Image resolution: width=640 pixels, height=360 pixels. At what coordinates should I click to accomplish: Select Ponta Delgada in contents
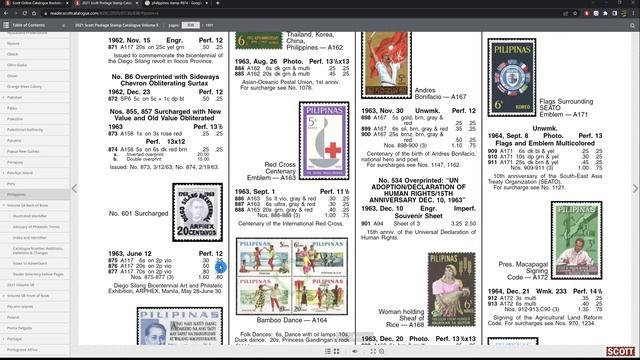coord(19,328)
